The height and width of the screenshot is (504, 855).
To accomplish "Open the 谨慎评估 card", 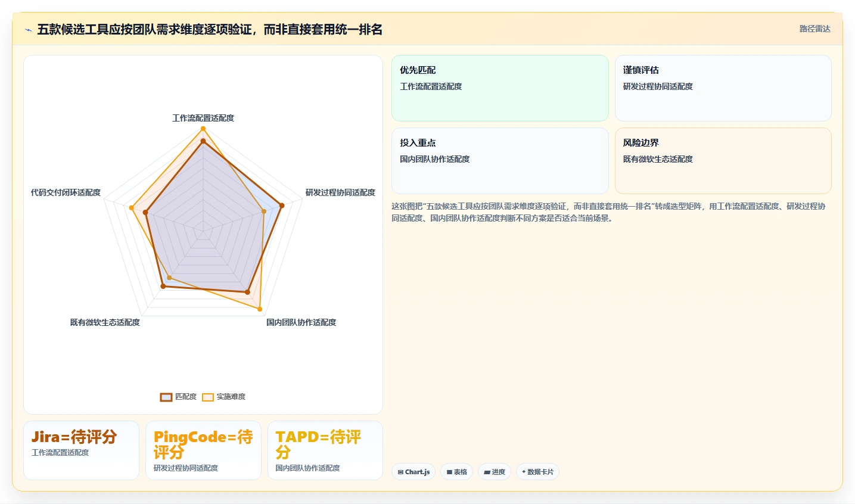I will [x=723, y=88].
